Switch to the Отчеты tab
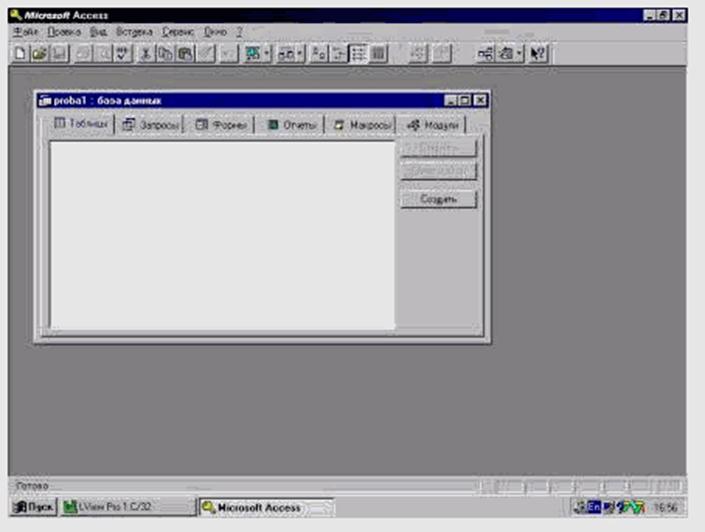The width and height of the screenshot is (705, 532). click(x=291, y=125)
